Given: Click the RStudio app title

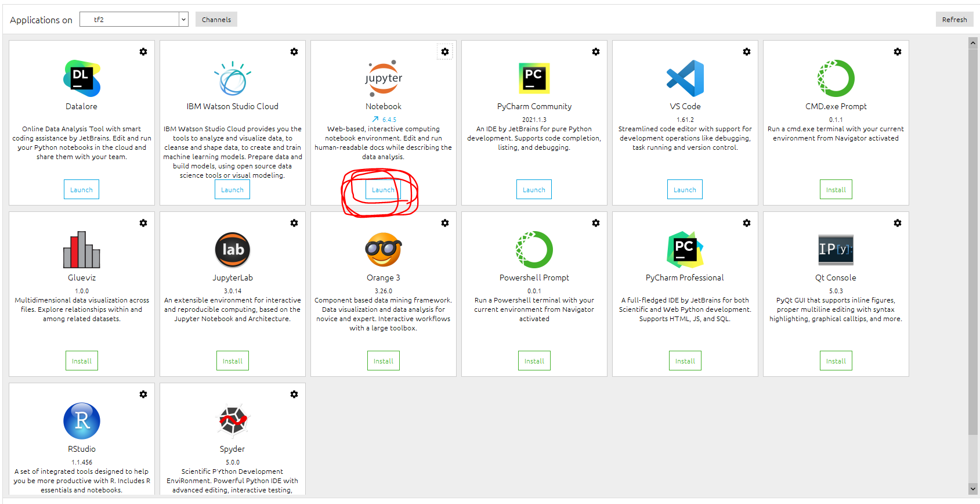Looking at the screenshot, I should tap(82, 449).
